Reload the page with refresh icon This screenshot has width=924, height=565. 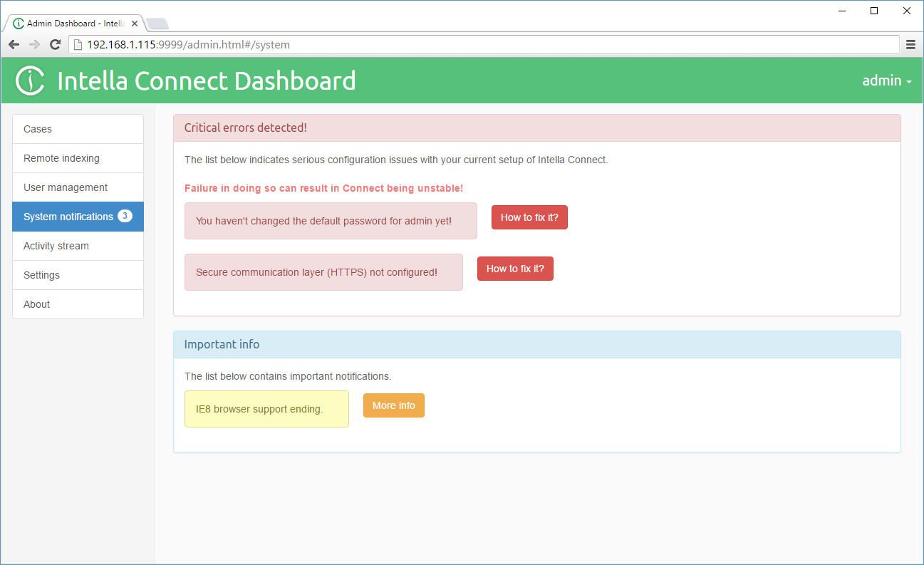coord(55,45)
